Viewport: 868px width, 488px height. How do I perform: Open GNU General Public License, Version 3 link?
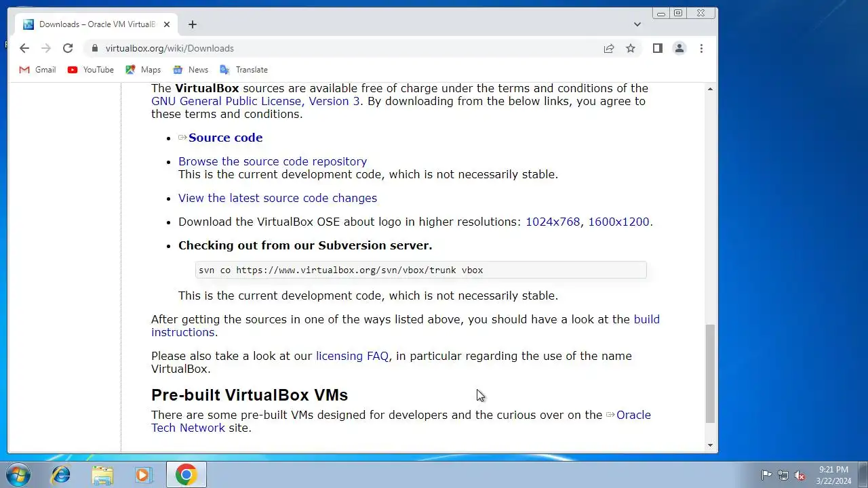256,101
